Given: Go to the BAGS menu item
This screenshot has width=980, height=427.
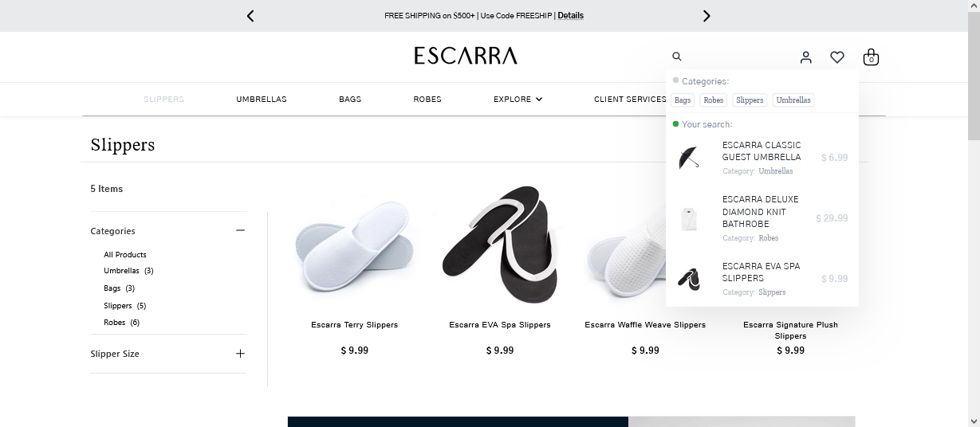Looking at the screenshot, I should point(350,100).
